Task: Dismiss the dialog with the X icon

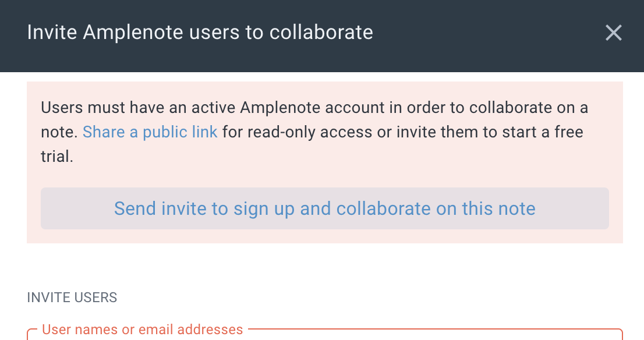Action: pyautogui.click(x=613, y=33)
